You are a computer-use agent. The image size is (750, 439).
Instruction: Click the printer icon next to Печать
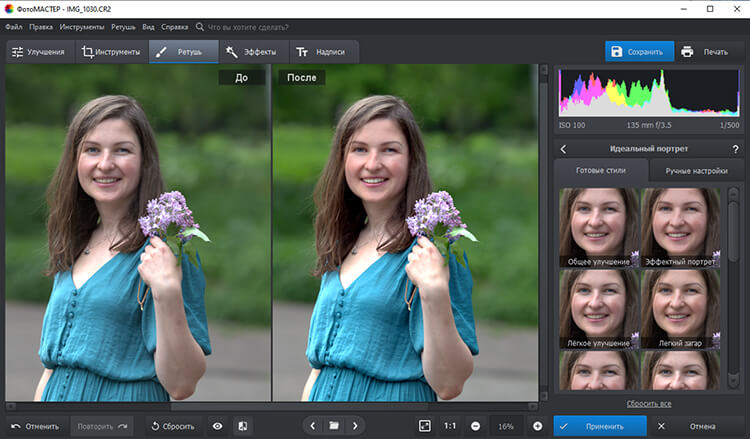[687, 51]
